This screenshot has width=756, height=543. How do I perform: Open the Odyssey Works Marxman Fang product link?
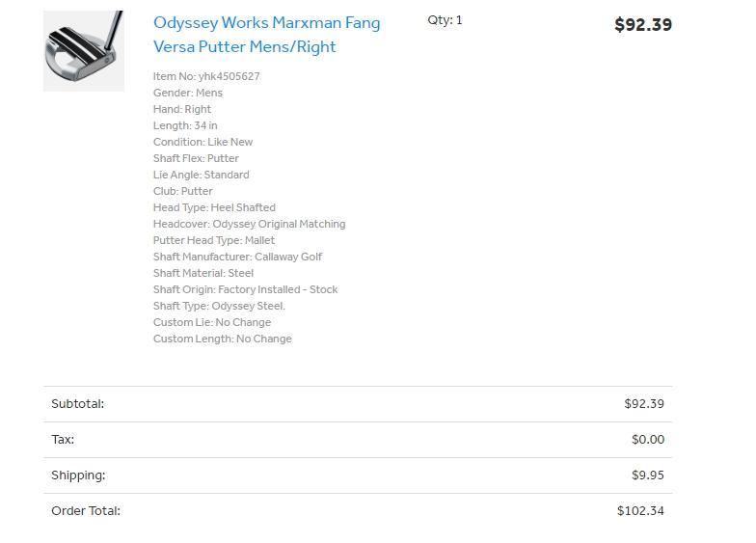click(x=266, y=35)
